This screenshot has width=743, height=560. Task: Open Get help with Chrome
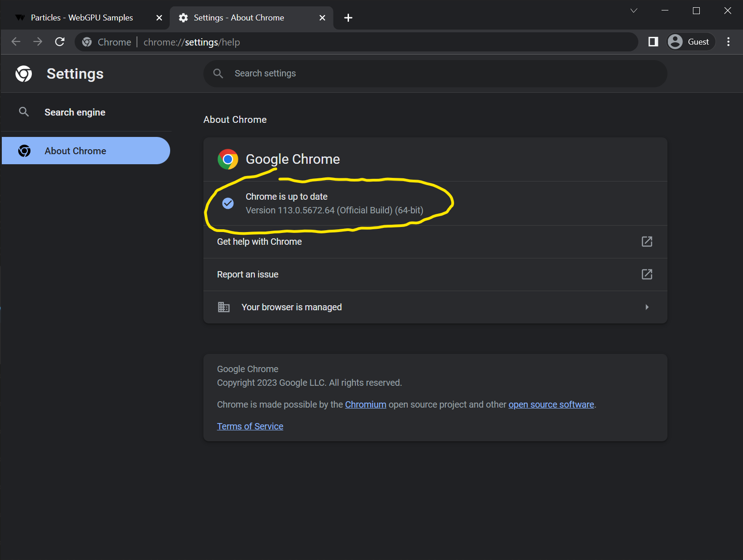pyautogui.click(x=435, y=242)
